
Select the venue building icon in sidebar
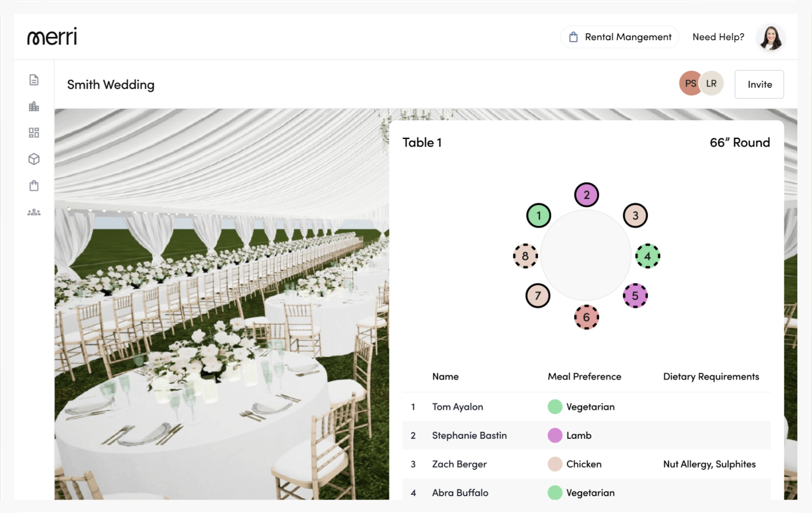pos(34,106)
